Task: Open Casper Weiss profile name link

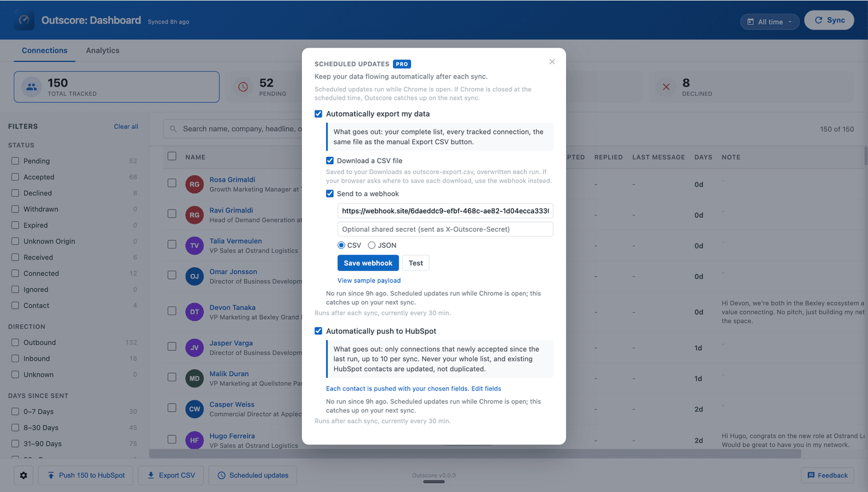Action: [x=232, y=405]
